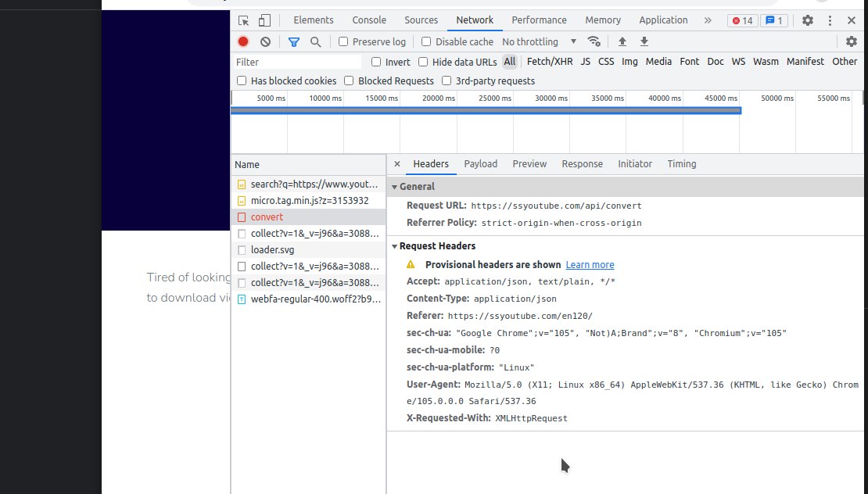The image size is (868, 494).
Task: Click the 25000 ms timeline marker
Action: pyautogui.click(x=495, y=98)
